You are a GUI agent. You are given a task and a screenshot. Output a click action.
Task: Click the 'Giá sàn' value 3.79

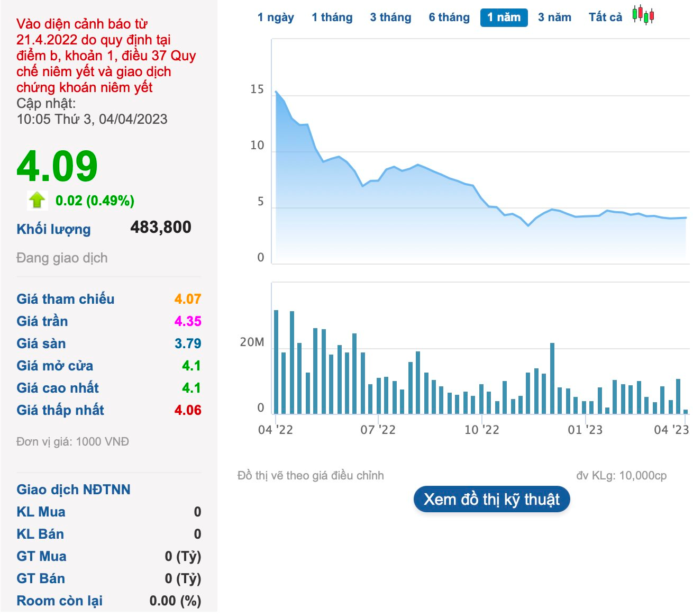[x=188, y=343]
